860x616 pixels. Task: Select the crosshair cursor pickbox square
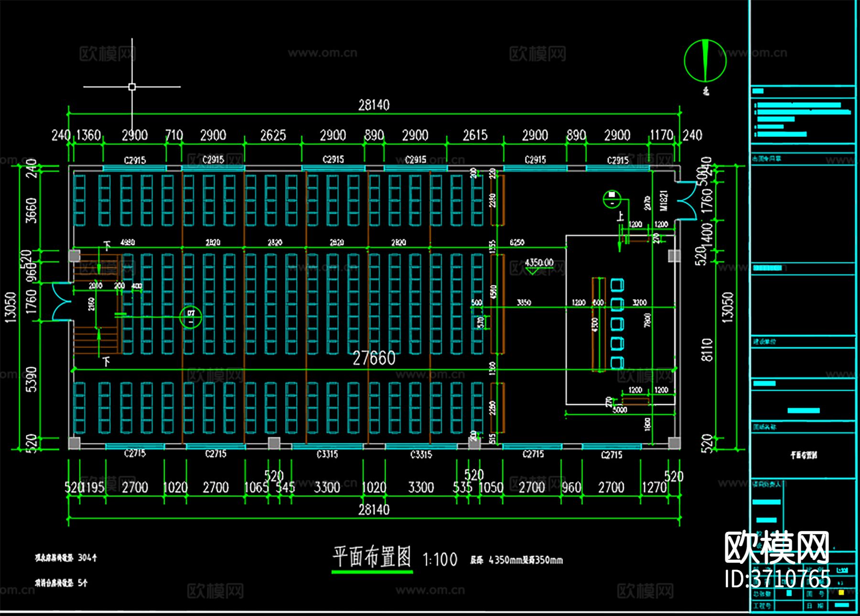[132, 86]
